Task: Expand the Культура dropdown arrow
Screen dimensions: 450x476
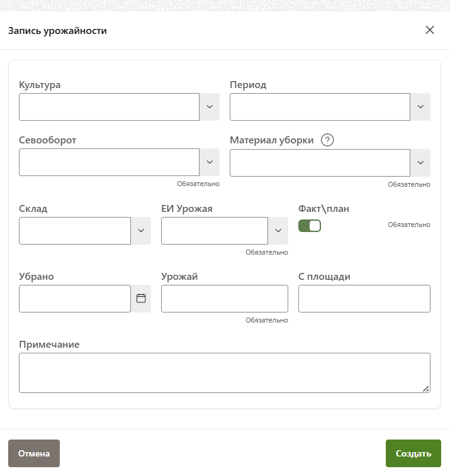Action: coord(210,107)
